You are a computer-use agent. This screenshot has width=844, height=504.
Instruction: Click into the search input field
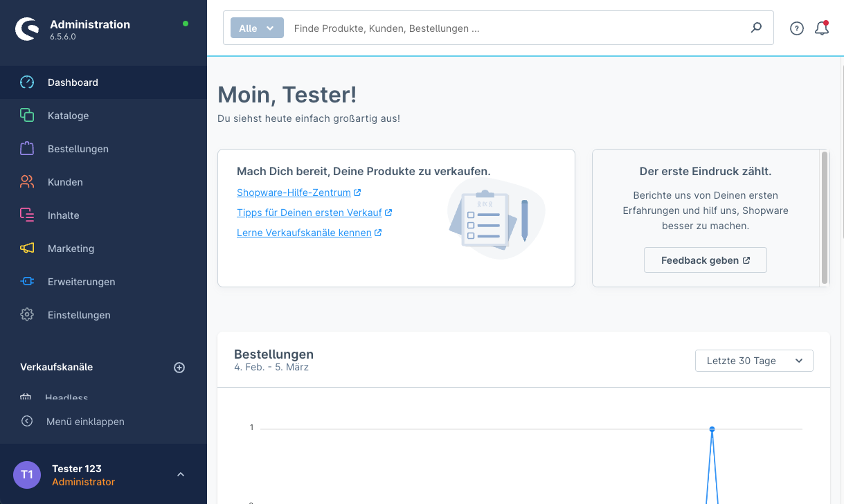point(512,28)
